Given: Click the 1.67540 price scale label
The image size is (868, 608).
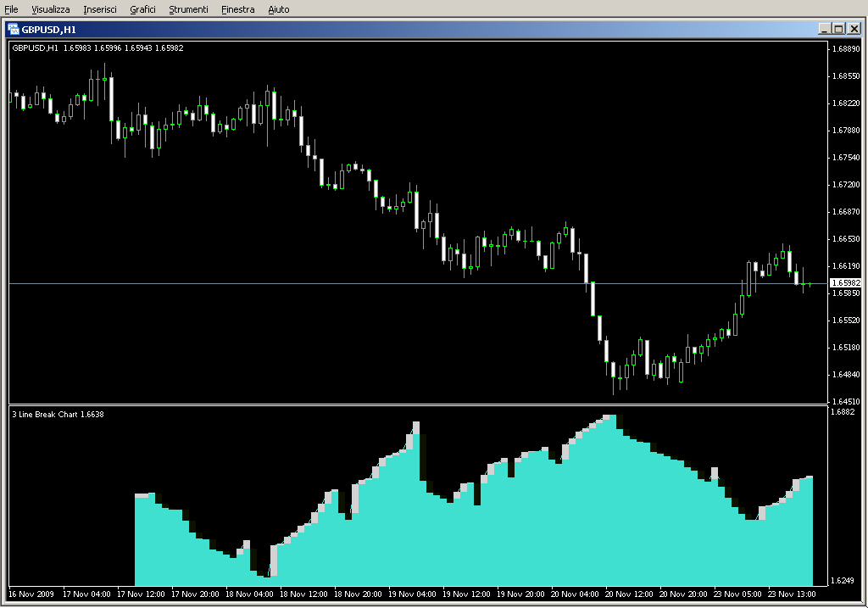Looking at the screenshot, I should pyautogui.click(x=847, y=157).
